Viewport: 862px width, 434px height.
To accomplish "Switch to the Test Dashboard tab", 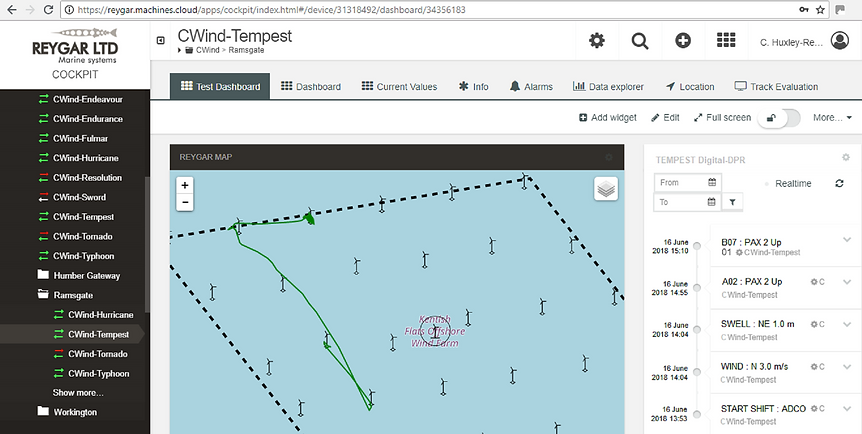I will pos(220,86).
